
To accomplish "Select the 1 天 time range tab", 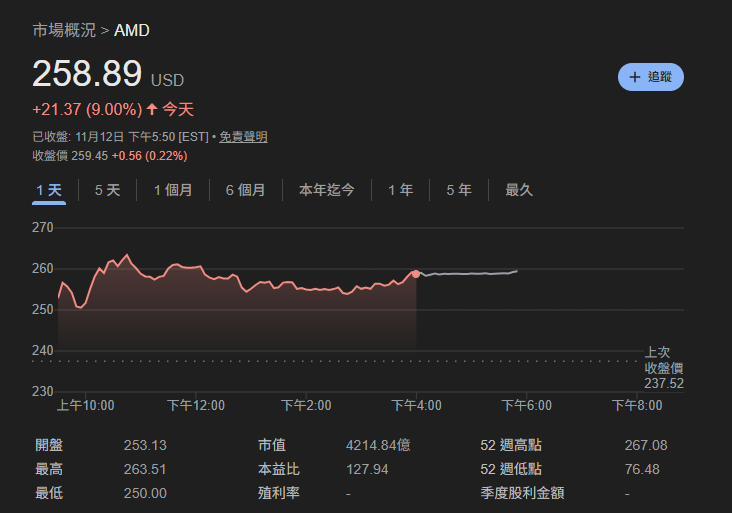I will coord(49,190).
